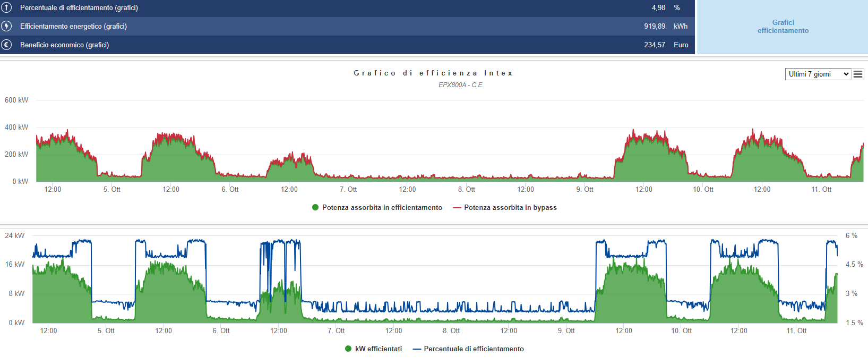Click the green dot of kW efficientati legend

pos(348,349)
